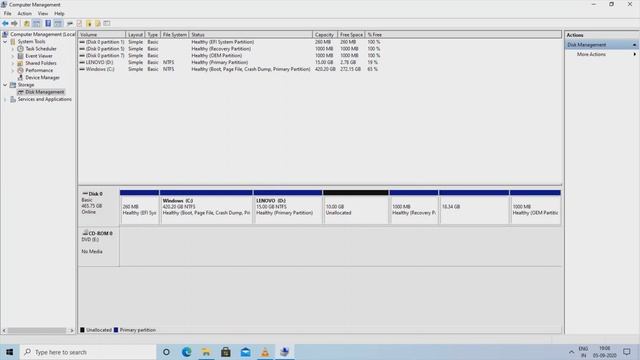This screenshot has width=640, height=360.
Task: Select the LENOVO (D:) volume row
Action: (x=231, y=62)
